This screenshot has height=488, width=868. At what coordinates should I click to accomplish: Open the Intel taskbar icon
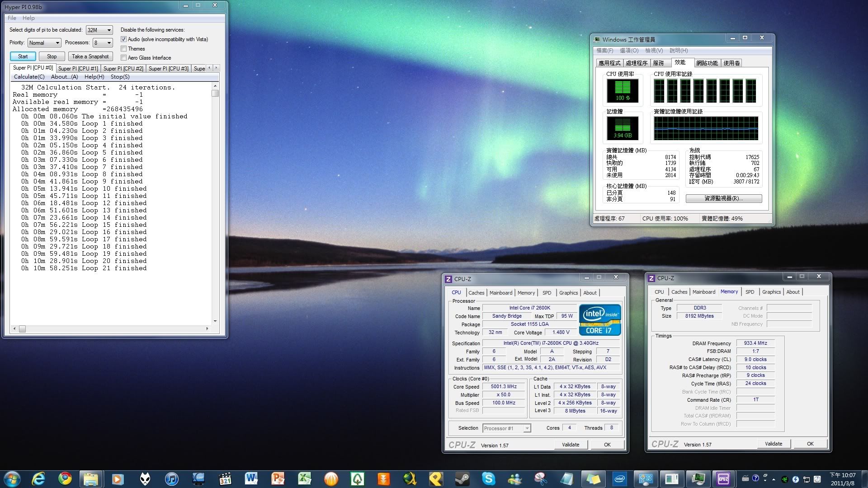tap(620, 479)
